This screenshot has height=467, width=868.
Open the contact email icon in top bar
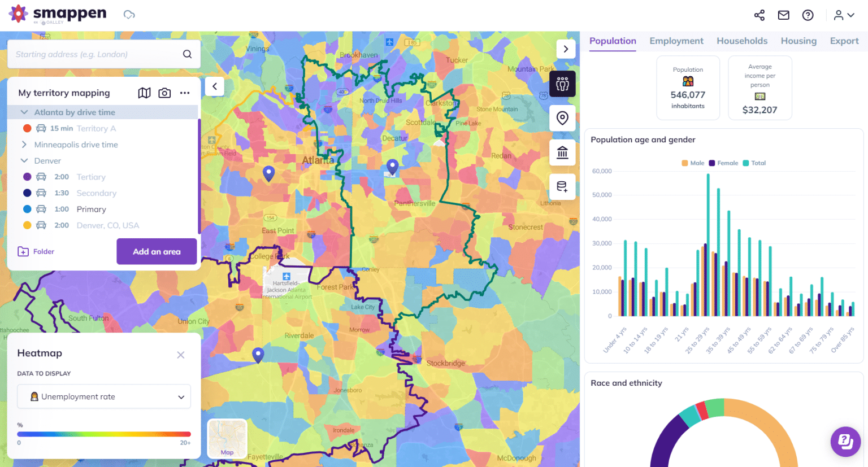pos(783,15)
